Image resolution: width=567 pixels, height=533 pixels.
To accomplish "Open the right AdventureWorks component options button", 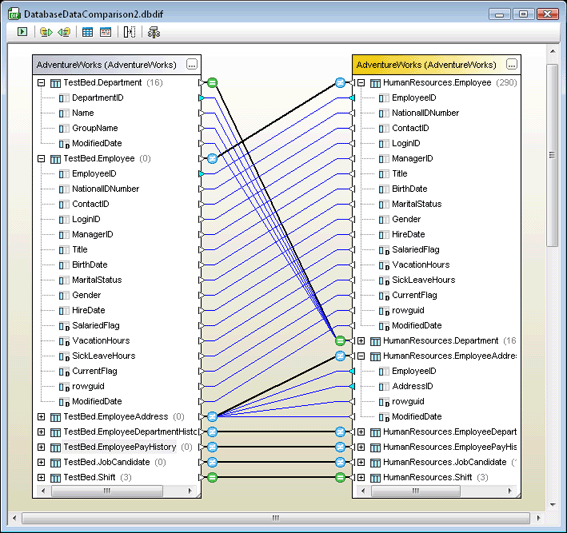I will coord(511,64).
